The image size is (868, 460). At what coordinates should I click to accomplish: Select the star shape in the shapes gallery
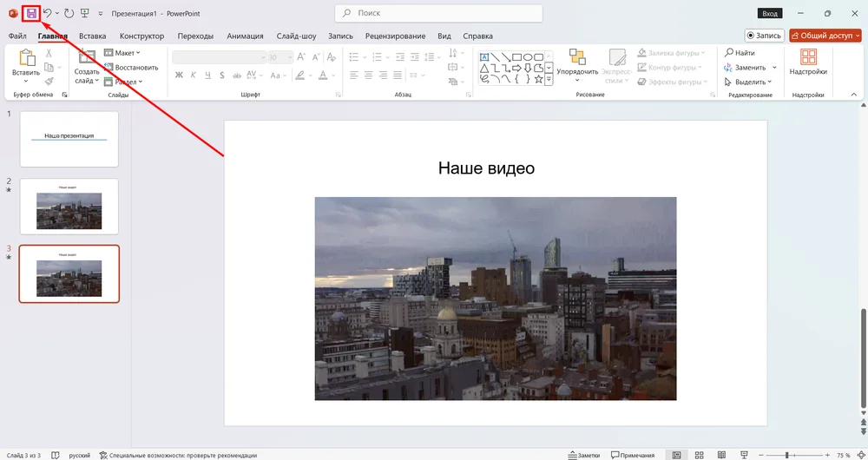pos(538,79)
